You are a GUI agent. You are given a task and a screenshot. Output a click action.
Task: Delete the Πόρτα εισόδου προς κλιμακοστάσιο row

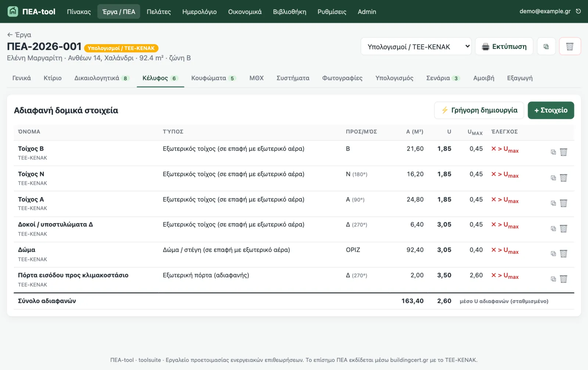pyautogui.click(x=564, y=279)
